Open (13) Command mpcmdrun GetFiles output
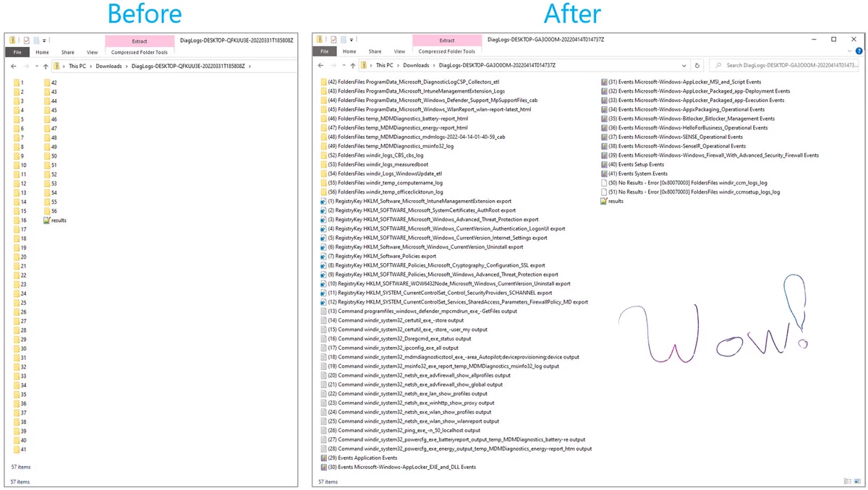868x490 pixels. [418, 311]
